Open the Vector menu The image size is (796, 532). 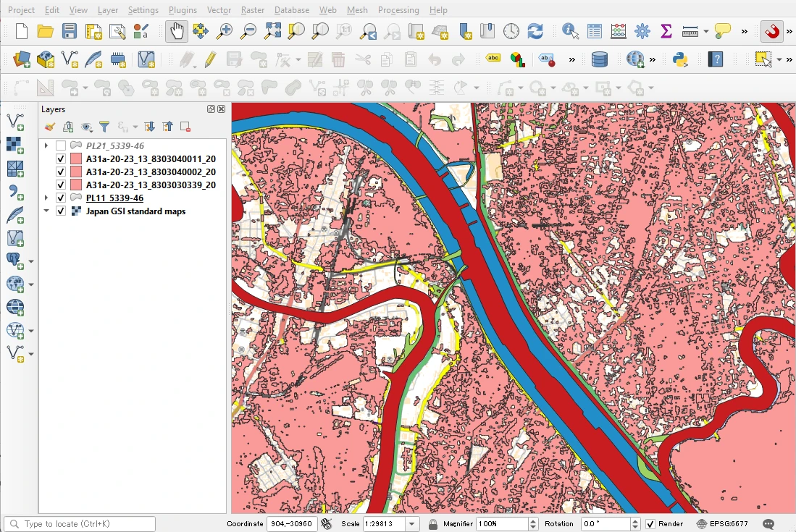pos(219,10)
